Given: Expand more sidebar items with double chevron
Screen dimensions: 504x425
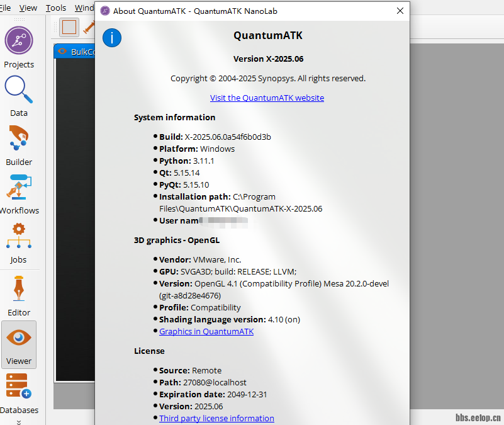Looking at the screenshot, I should pyautogui.click(x=19, y=421).
